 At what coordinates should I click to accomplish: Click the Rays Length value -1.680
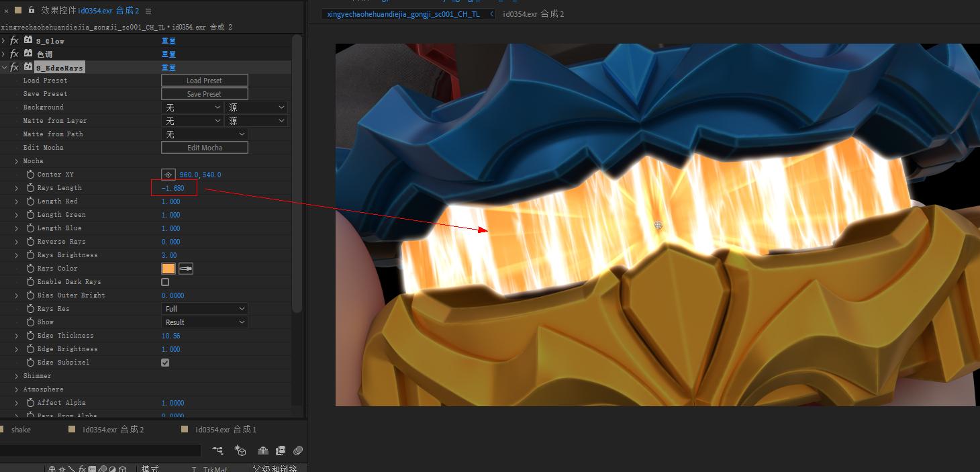pos(173,188)
